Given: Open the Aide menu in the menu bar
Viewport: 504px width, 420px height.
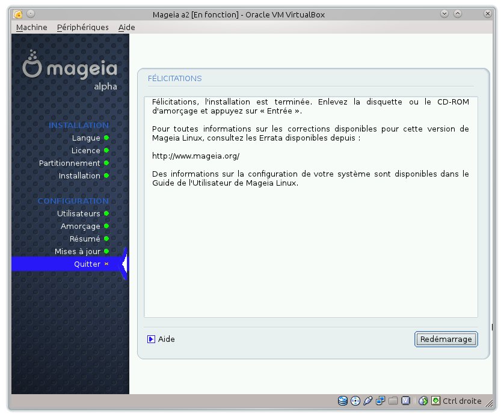Looking at the screenshot, I should coord(127,27).
